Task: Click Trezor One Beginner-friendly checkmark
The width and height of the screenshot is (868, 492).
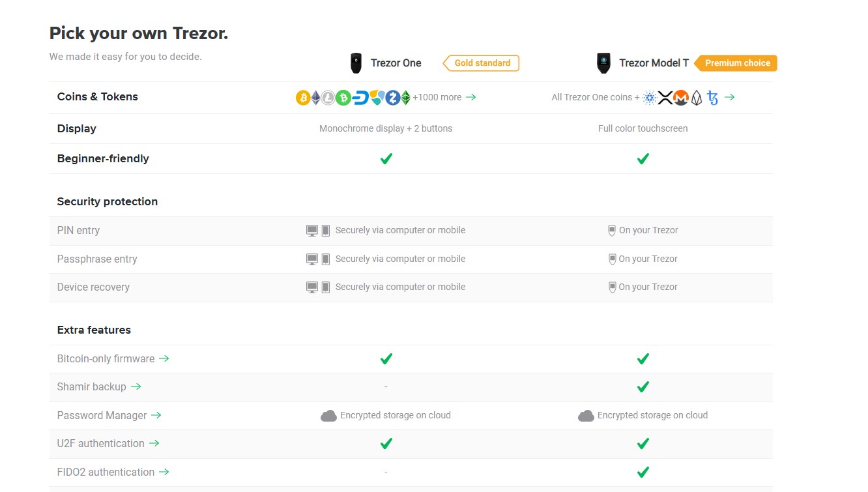Action: (386, 158)
